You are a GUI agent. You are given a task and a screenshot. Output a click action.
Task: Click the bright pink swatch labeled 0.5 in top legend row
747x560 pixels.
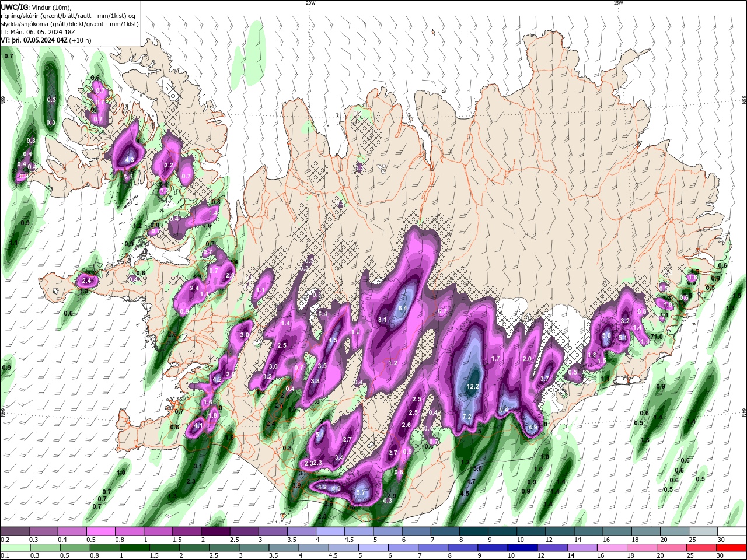101,531
